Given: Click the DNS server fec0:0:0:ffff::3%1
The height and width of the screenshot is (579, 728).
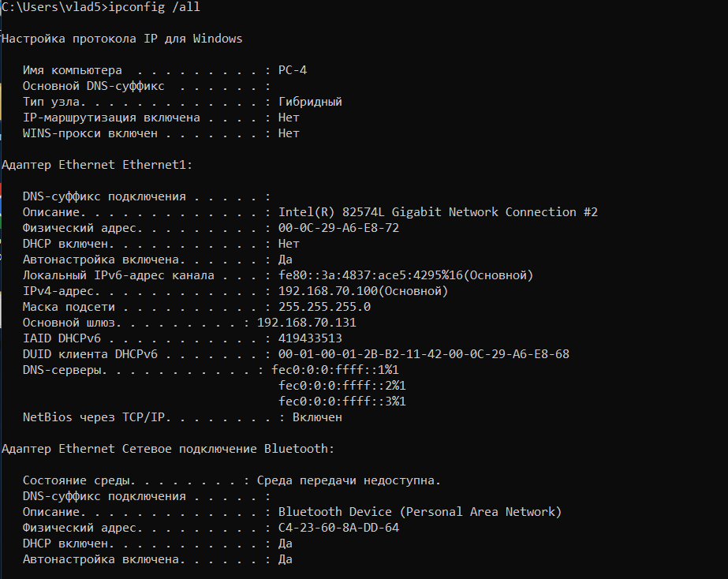Looking at the screenshot, I should (x=342, y=402).
